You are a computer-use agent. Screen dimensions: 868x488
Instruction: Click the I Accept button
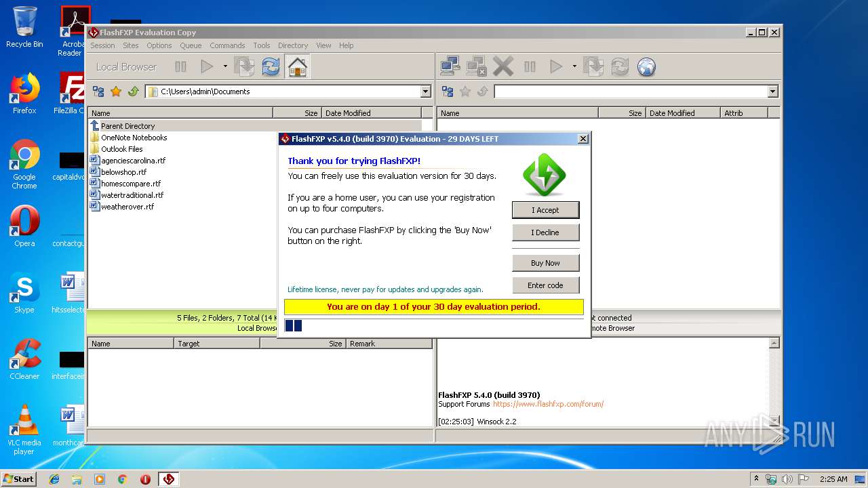click(545, 210)
